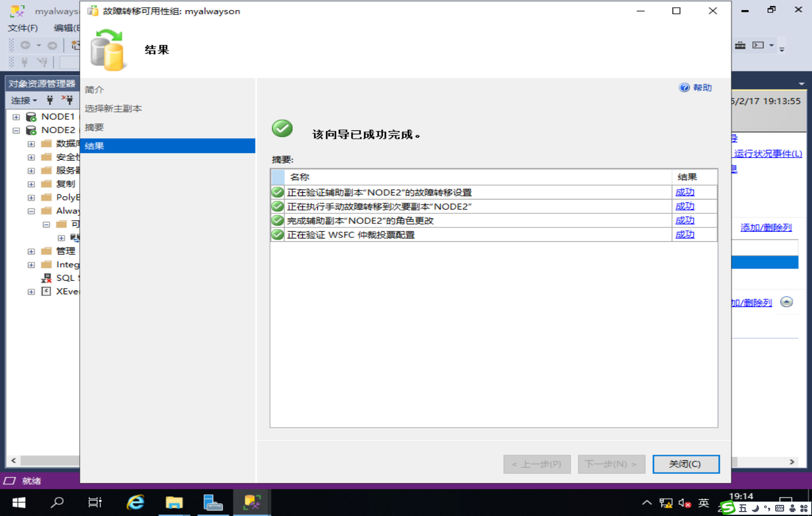This screenshot has height=516, width=812.
Task: Expand the 安全性 folder node
Action: tap(31, 157)
